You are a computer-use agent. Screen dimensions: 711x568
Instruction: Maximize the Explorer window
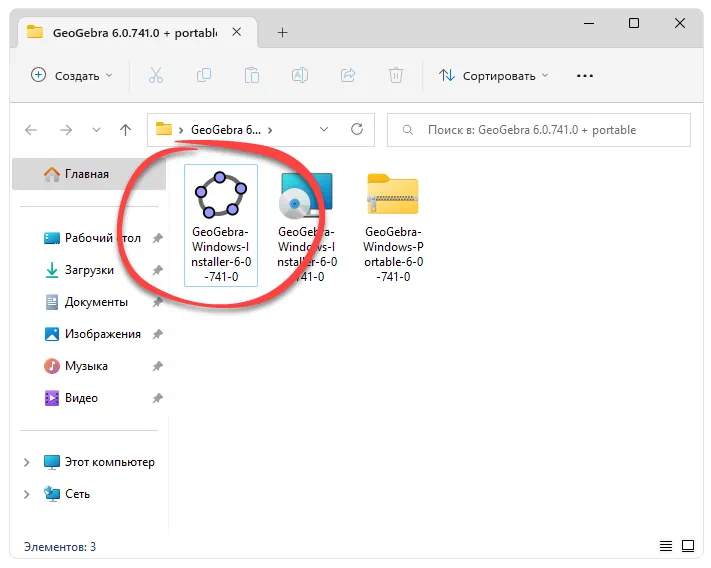click(634, 23)
